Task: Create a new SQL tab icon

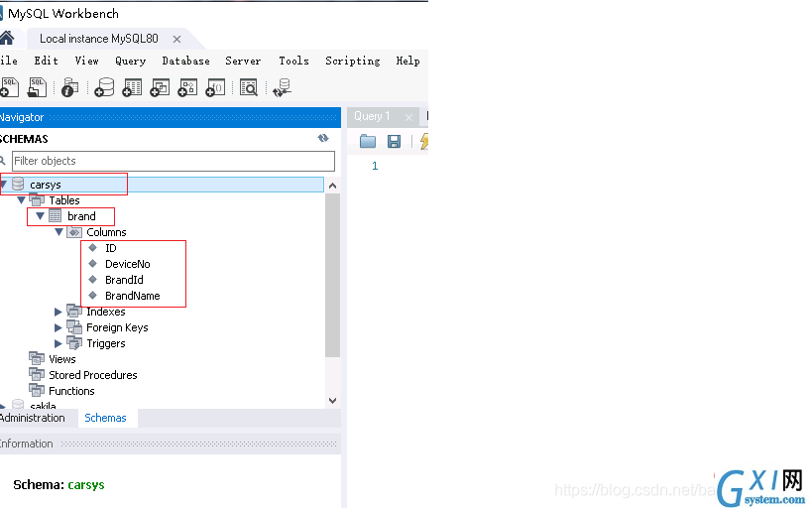Action: [9, 87]
